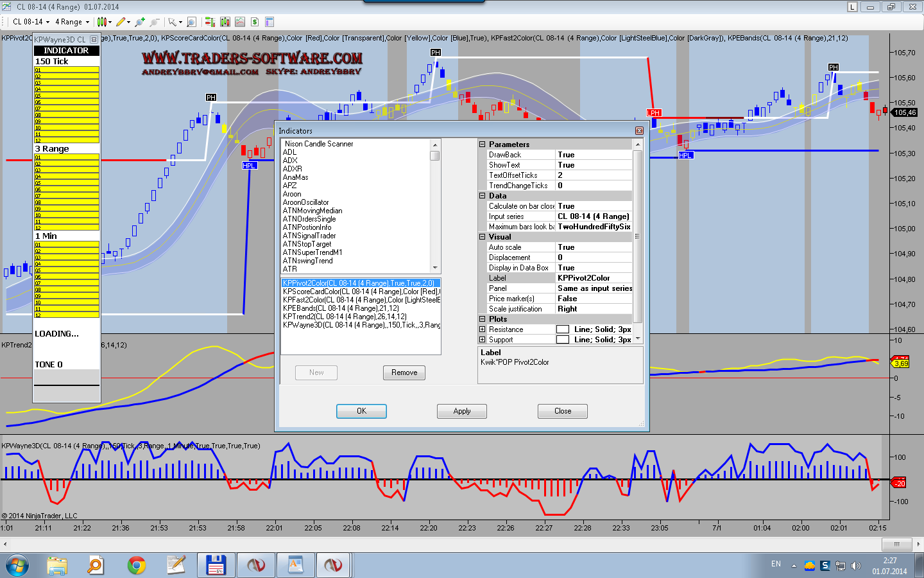Open the CL 08-14 instrument dropdown

tap(31, 22)
